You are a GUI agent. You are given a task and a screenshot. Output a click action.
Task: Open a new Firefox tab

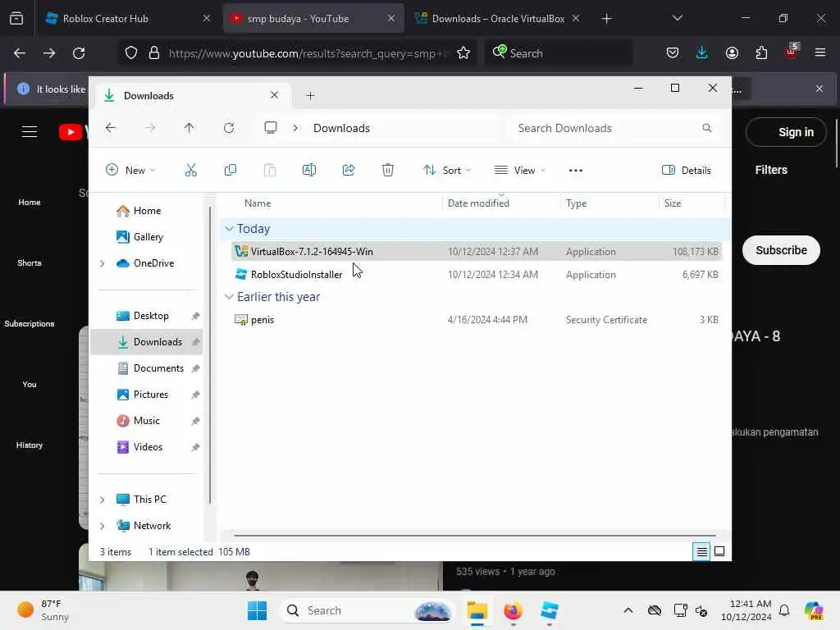point(606,19)
